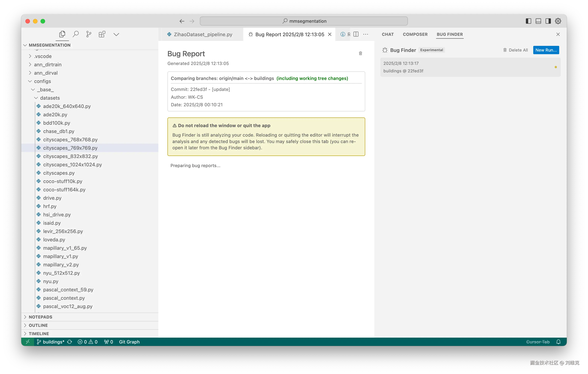Viewport: 588px width, 374px height.
Task: Open the Search view icon
Action: 76,34
